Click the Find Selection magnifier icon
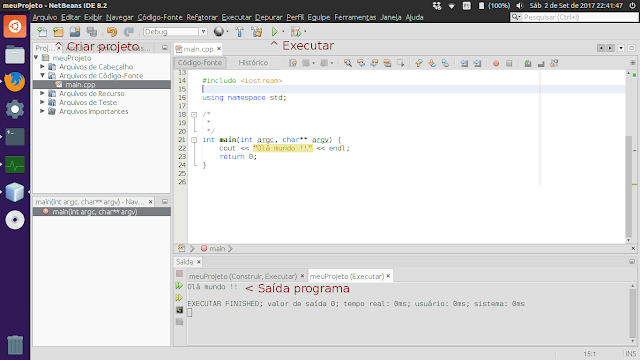Screen dimensions: 640x360 click(x=348, y=63)
